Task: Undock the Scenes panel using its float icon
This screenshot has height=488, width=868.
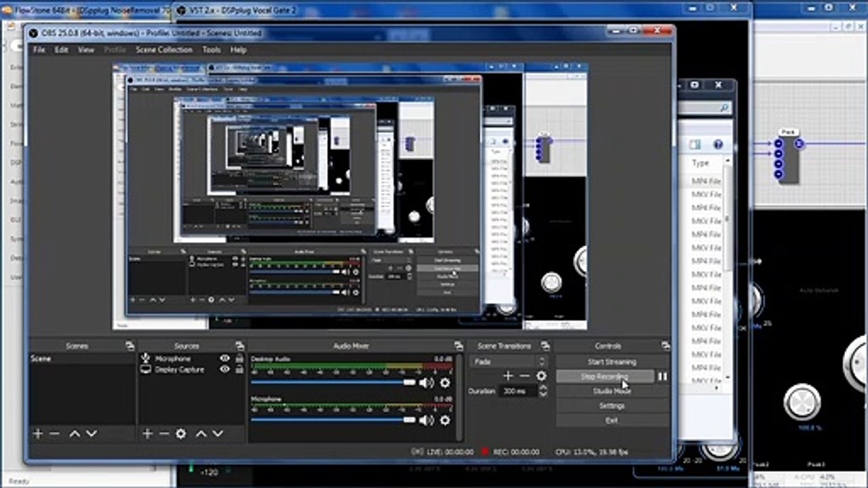Action: (x=130, y=346)
